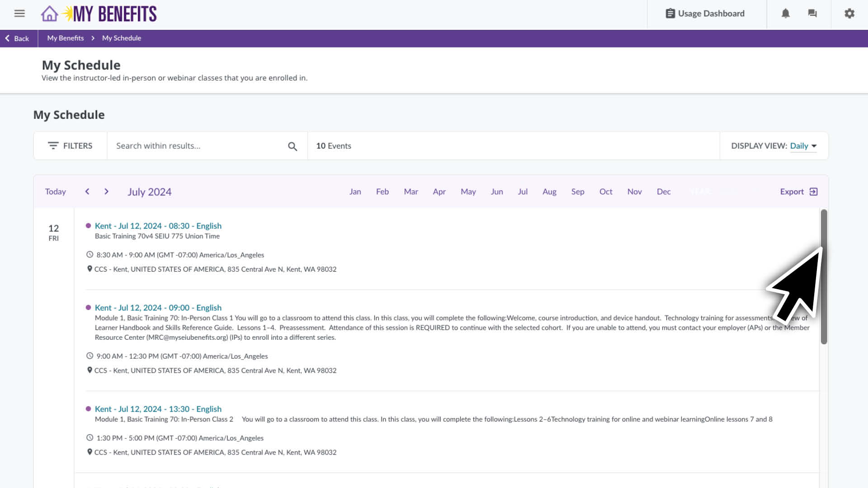Open My Benefits breadcrumb link

point(65,38)
